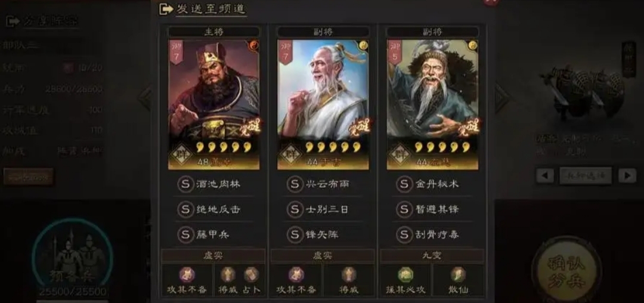Image resolution: width=644 pixels, height=303 pixels.
Task: Click the 将威 icon under 于吉
Action: point(349,275)
